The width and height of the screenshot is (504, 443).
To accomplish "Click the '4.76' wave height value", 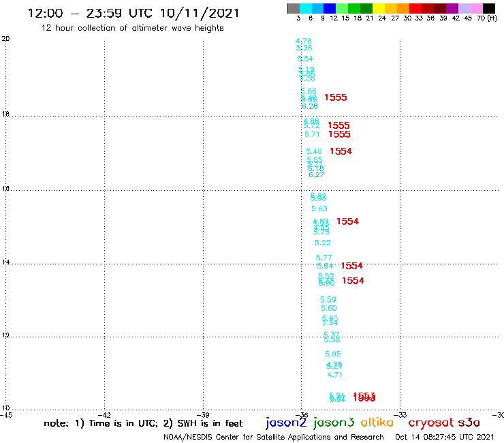I will pyautogui.click(x=304, y=41).
